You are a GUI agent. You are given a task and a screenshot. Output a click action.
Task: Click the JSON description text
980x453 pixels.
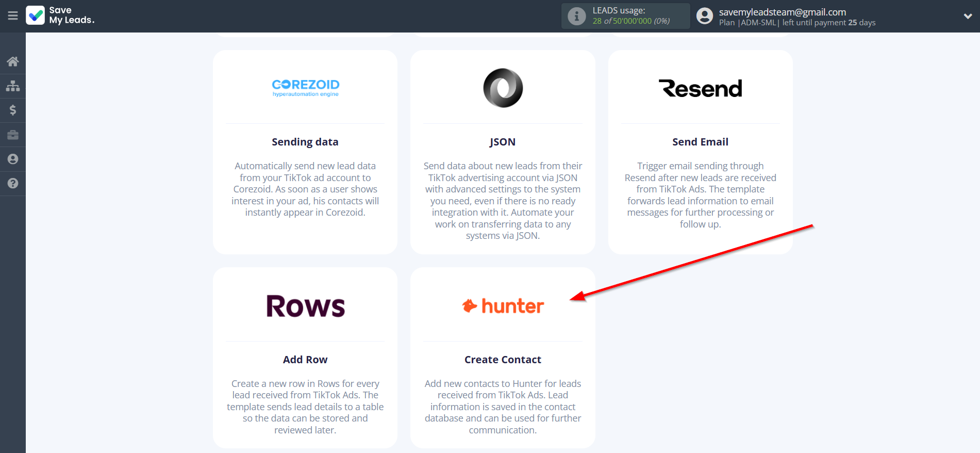pyautogui.click(x=503, y=201)
